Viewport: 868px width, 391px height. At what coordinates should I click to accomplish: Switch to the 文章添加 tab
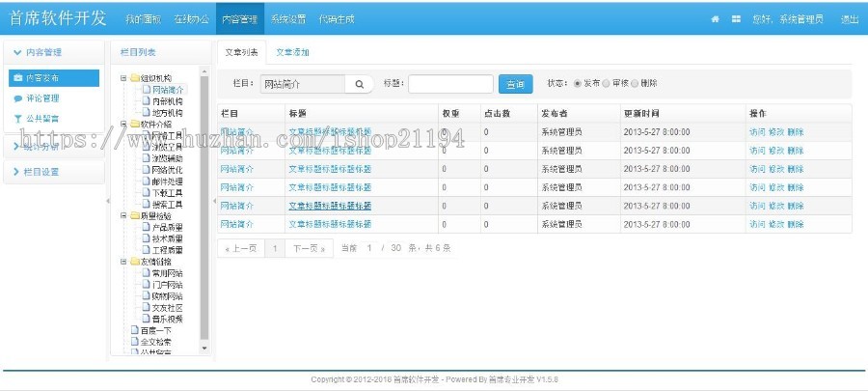[292, 52]
